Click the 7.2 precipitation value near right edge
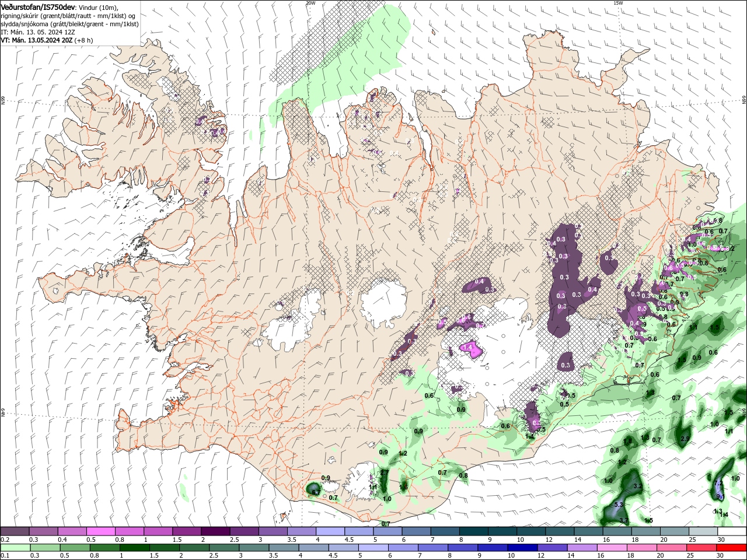 (718, 483)
